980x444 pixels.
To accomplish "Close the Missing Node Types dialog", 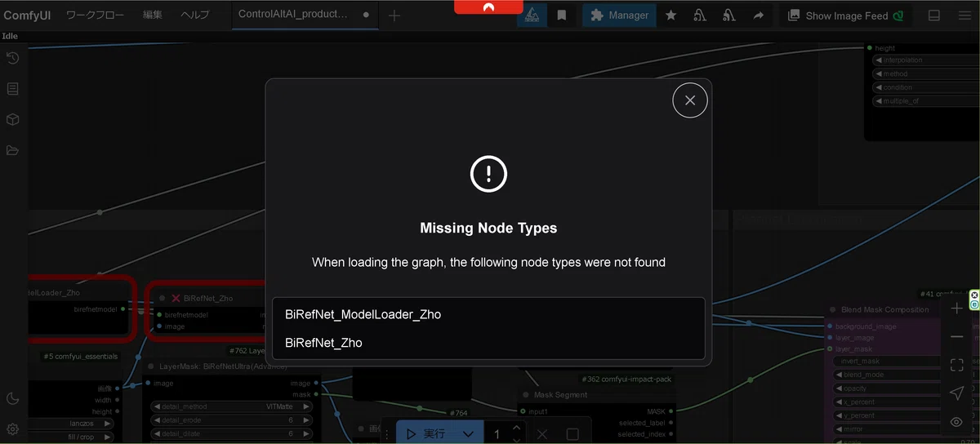I will point(690,100).
